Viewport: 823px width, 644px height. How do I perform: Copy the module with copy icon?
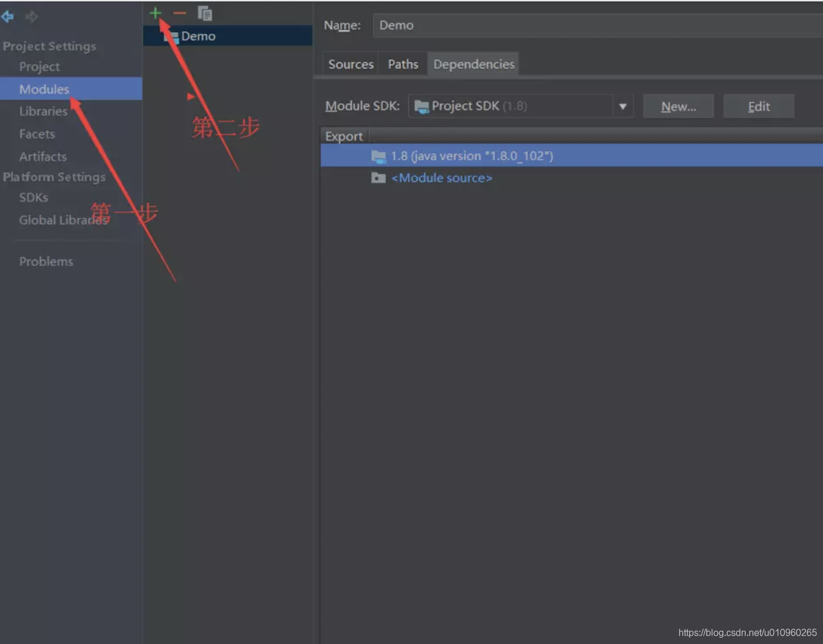point(205,13)
